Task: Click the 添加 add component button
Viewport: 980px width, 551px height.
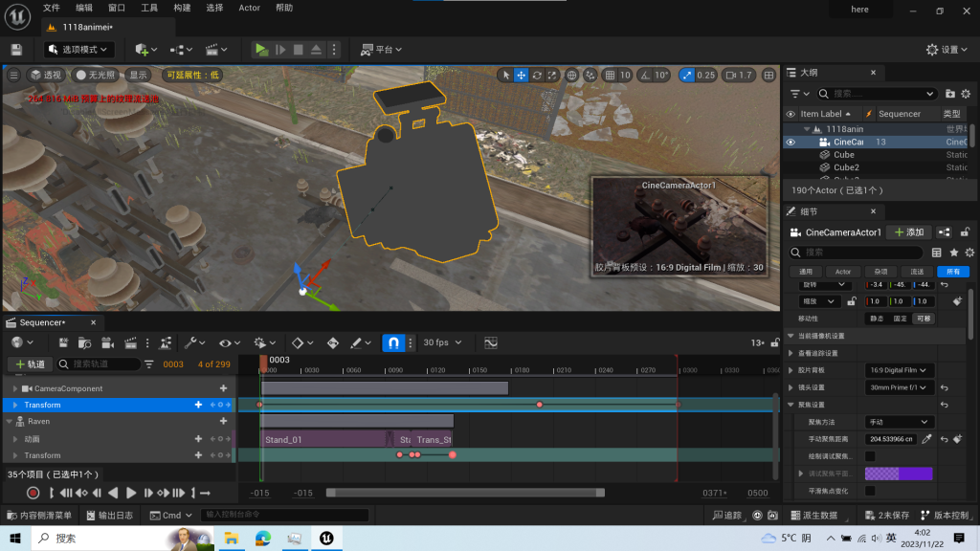Action: pyautogui.click(x=909, y=232)
